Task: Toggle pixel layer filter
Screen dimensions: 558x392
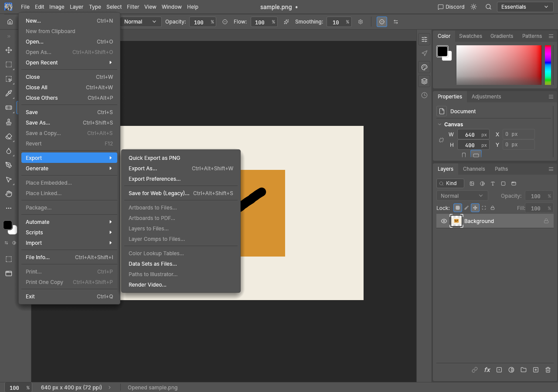Action: pyautogui.click(x=472, y=183)
